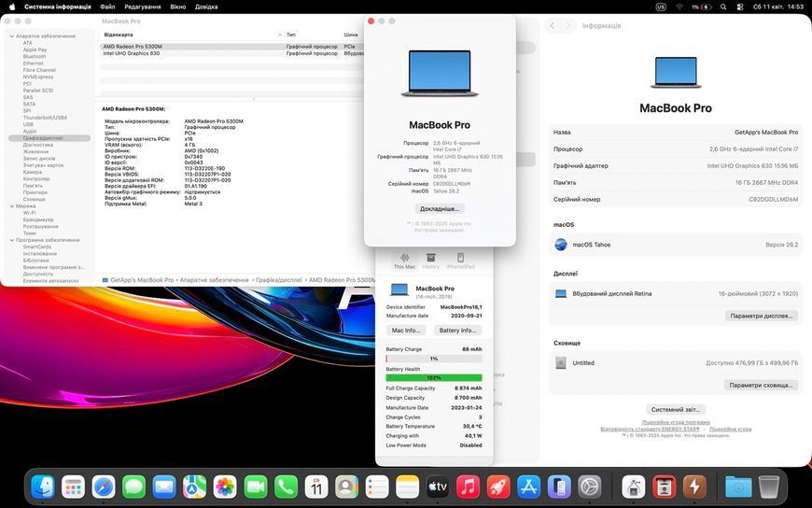This screenshot has width=812, height=508.
Task: Click the green Battery Health 102% bar
Action: pos(434,378)
